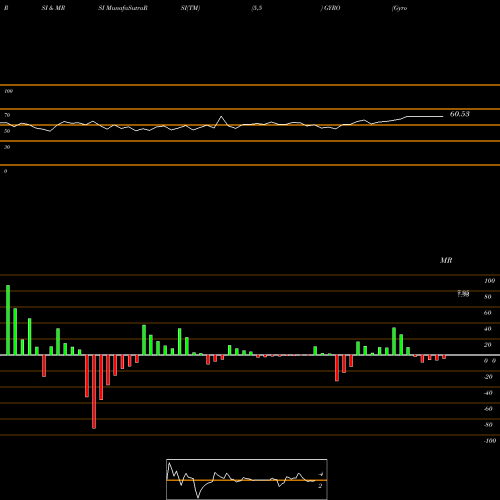Click the 'SI(TM)' header text
The height and width of the screenshot is (500, 500).
point(190,8)
